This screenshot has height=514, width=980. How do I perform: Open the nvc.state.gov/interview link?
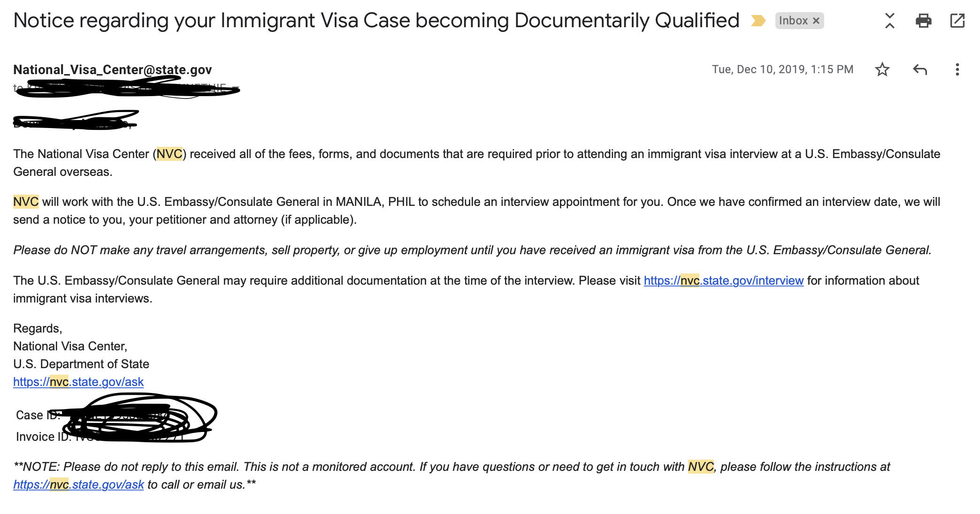point(724,280)
